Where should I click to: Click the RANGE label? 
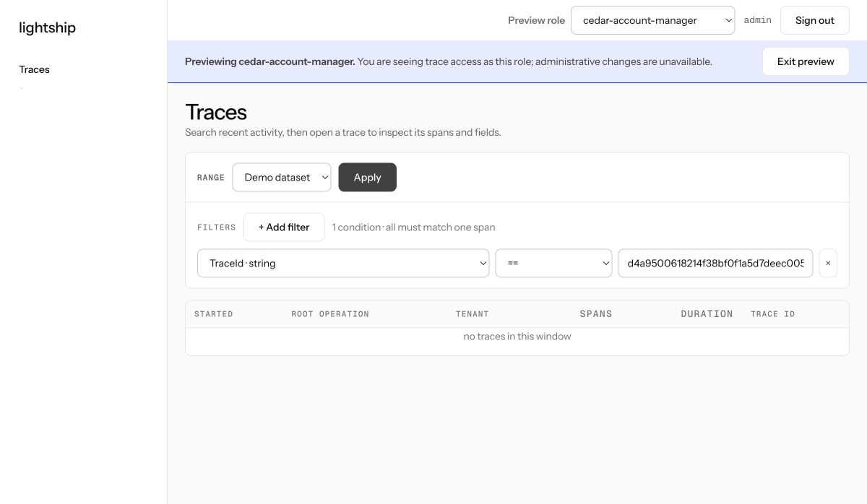211,178
